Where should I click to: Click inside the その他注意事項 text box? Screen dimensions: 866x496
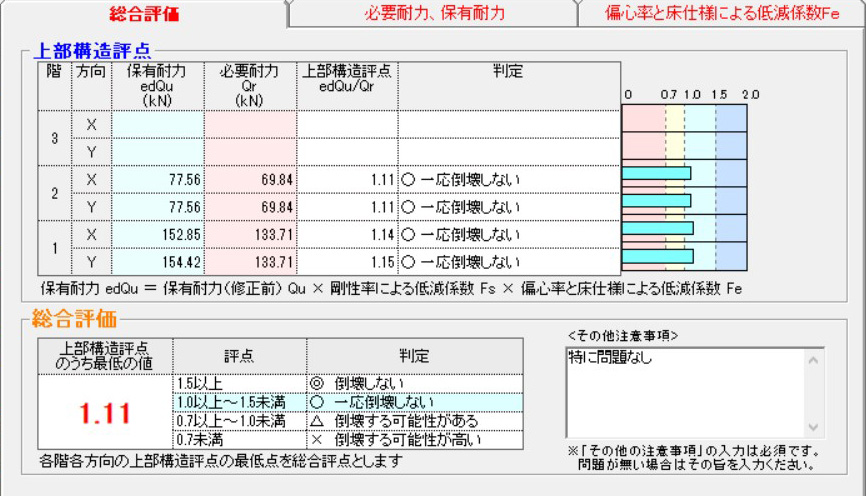pyautogui.click(x=686, y=390)
